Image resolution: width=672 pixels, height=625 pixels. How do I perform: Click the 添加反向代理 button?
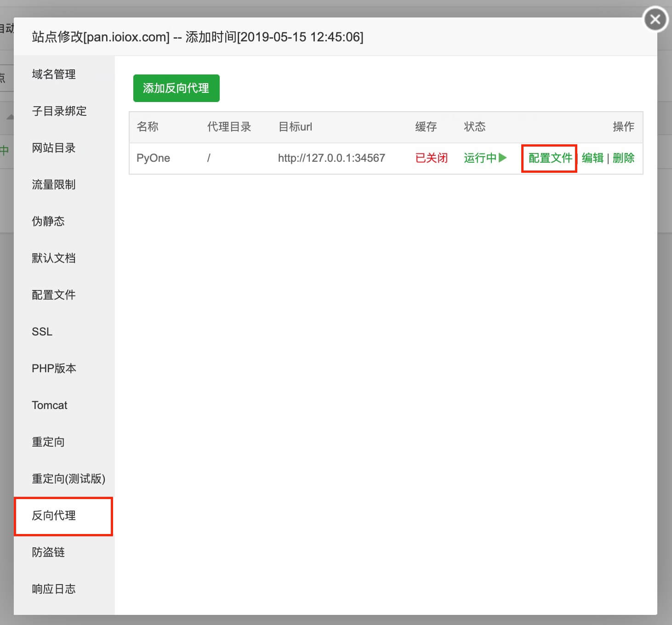pyautogui.click(x=176, y=88)
